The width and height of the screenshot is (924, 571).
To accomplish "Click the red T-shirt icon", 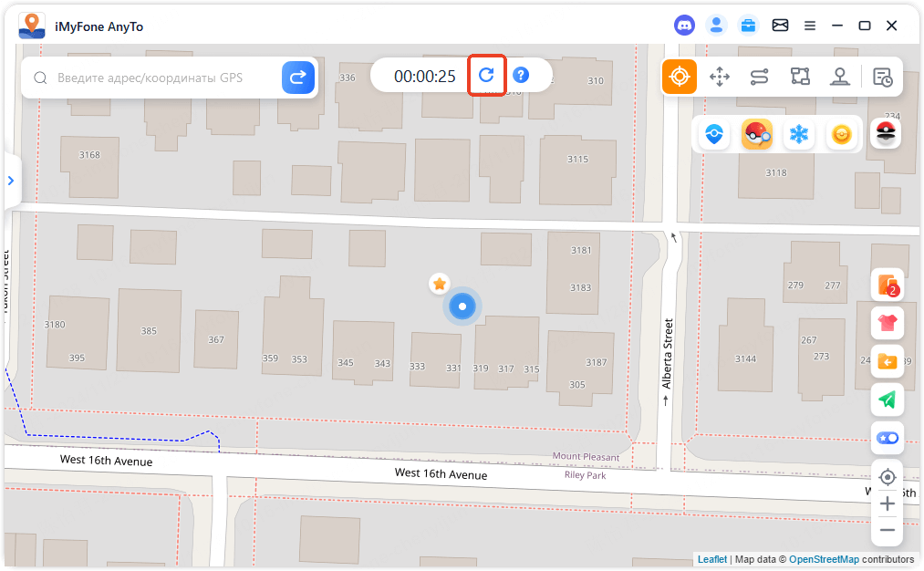I will point(888,323).
